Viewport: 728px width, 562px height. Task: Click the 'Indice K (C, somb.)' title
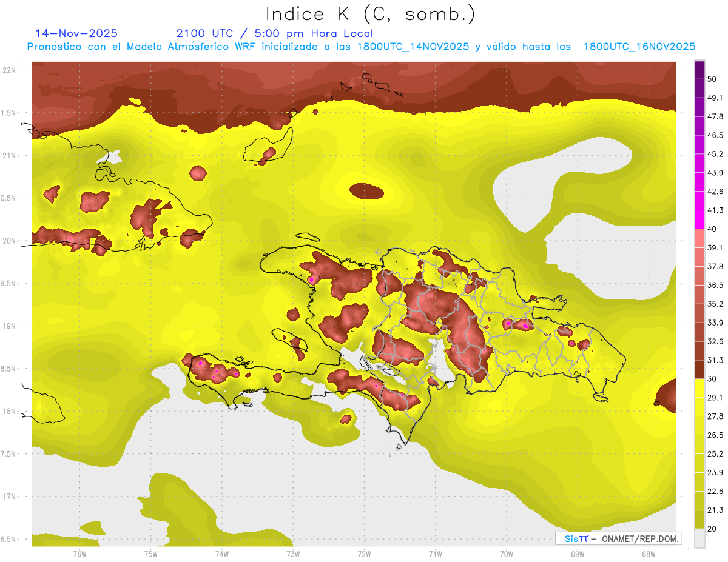click(x=370, y=13)
